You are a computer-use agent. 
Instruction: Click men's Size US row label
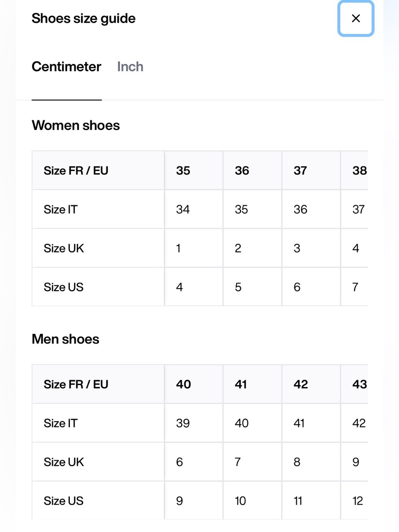coord(64,501)
